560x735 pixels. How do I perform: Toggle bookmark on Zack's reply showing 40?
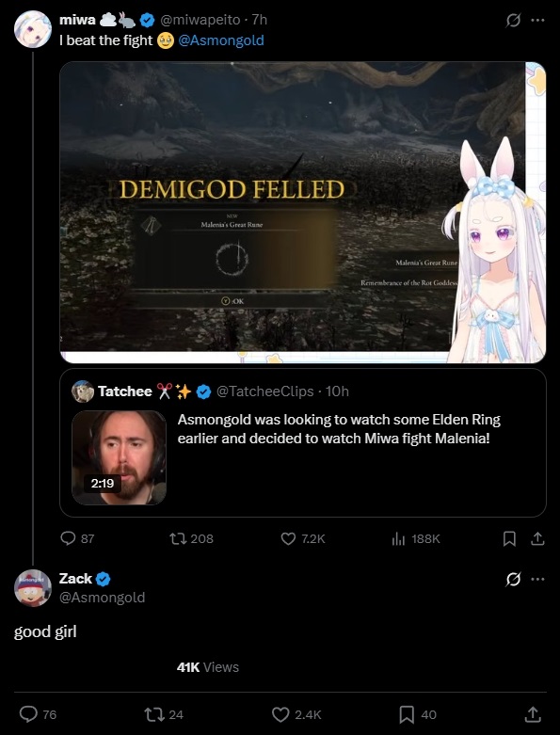pyautogui.click(x=417, y=714)
